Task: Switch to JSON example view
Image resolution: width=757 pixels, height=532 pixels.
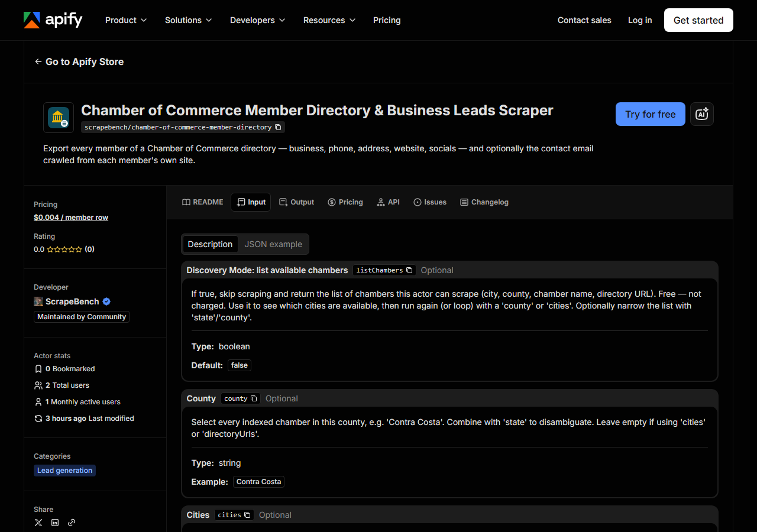Action: (x=273, y=244)
